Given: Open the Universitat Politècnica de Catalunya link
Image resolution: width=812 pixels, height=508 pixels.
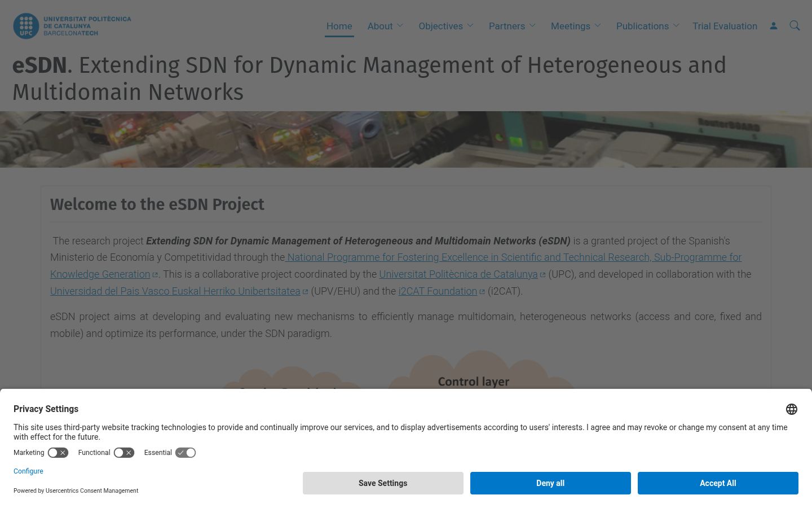Looking at the screenshot, I should pyautogui.click(x=458, y=274).
